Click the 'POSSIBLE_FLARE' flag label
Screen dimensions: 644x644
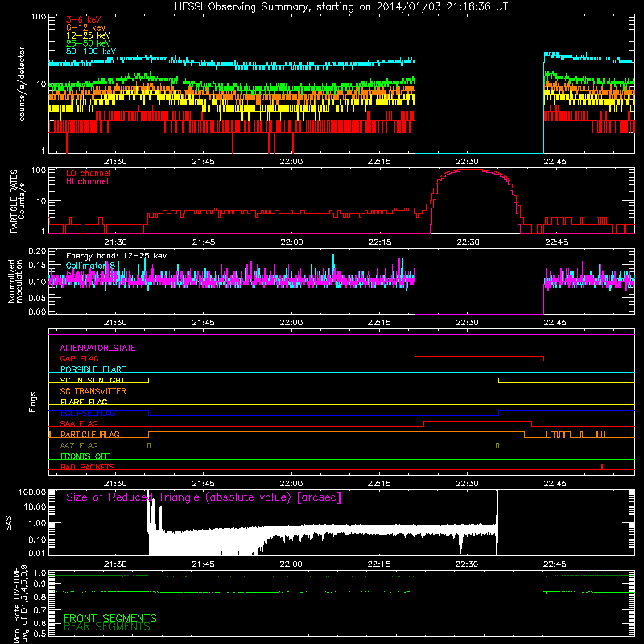(x=93, y=369)
